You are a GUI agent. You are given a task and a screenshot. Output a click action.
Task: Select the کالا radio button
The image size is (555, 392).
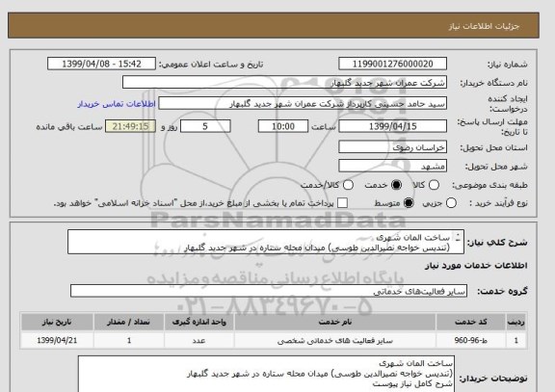click(434, 185)
